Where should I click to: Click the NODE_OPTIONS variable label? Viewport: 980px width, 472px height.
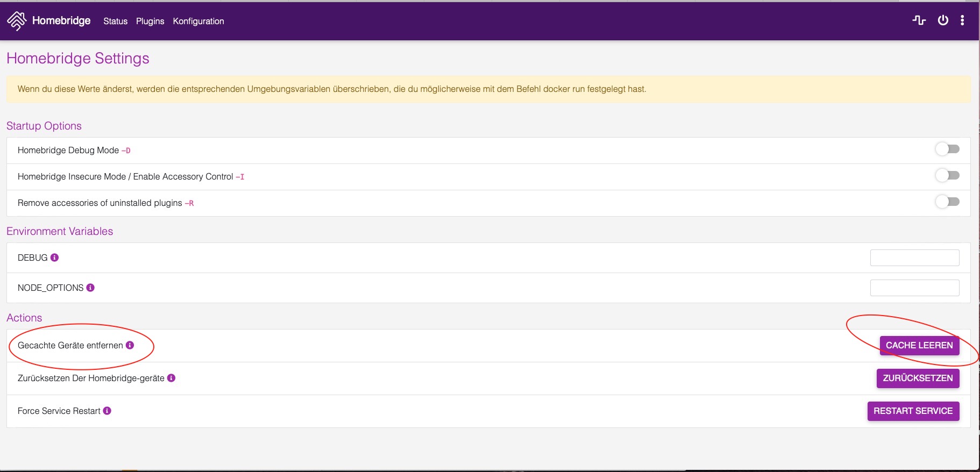tap(51, 288)
